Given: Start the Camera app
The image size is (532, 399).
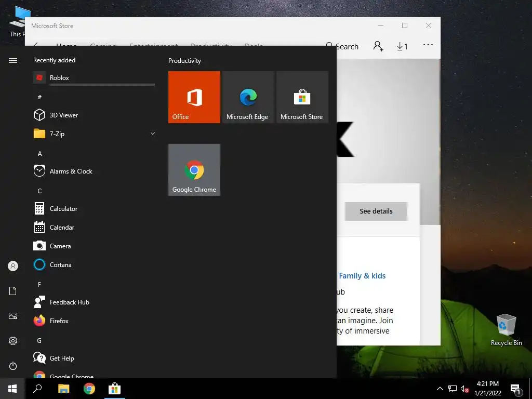Looking at the screenshot, I should click(94, 246).
